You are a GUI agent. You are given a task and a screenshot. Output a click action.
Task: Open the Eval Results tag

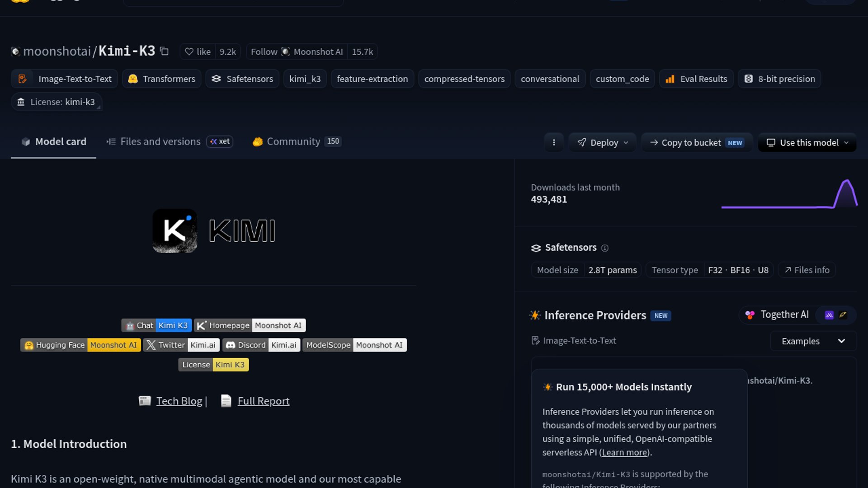pyautogui.click(x=696, y=79)
